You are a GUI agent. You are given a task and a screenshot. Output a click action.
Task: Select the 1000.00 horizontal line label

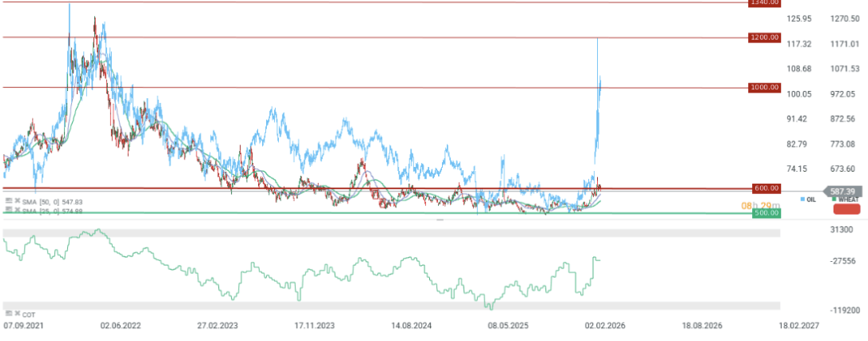click(x=764, y=87)
